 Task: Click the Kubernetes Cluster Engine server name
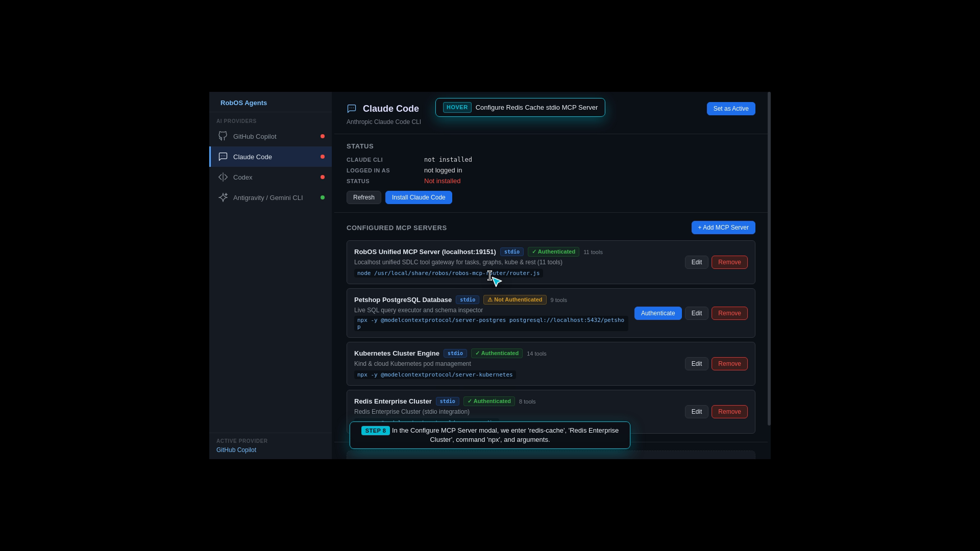[x=397, y=354]
